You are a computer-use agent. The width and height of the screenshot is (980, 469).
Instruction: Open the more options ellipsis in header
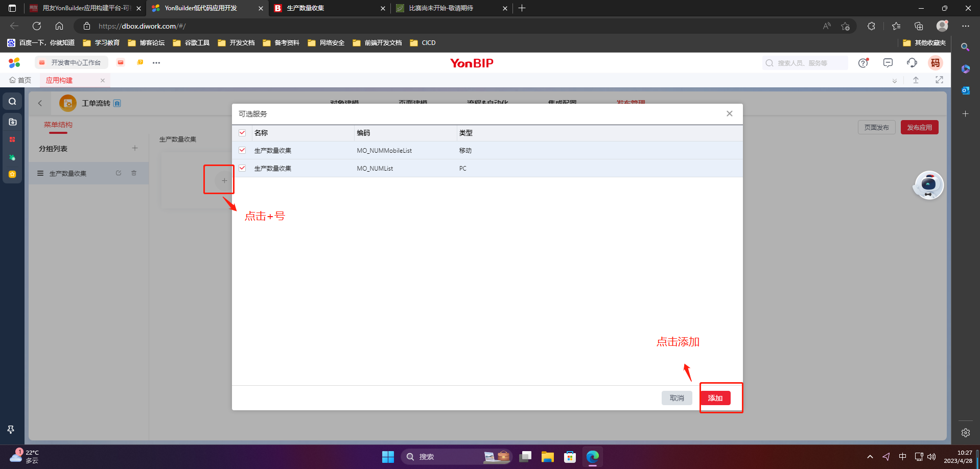pos(156,63)
